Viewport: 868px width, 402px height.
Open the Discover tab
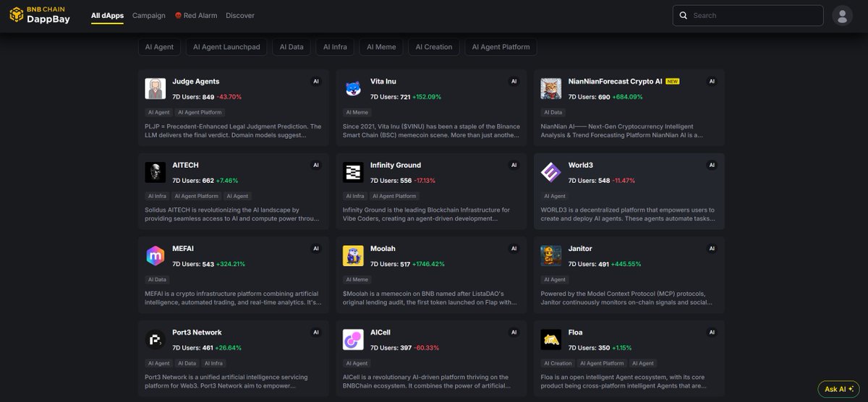tap(240, 15)
